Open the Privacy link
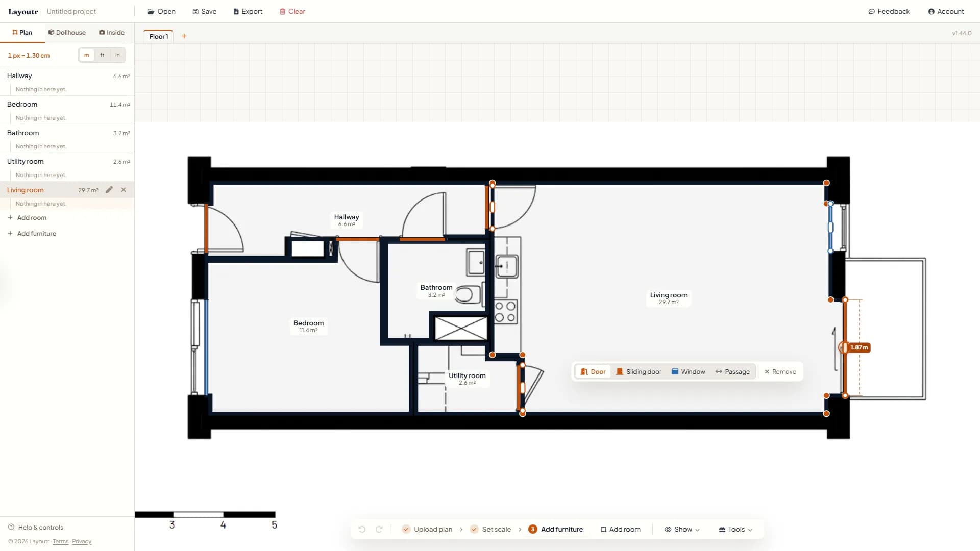Image resolution: width=980 pixels, height=551 pixels. tap(82, 541)
